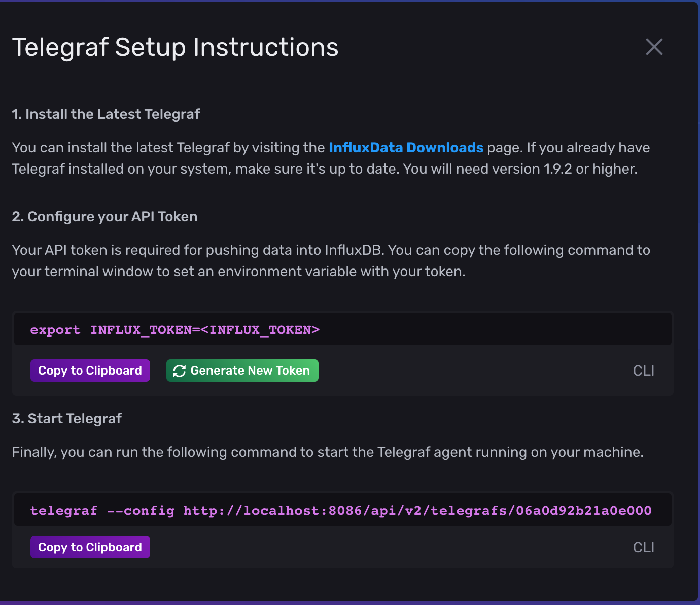Click Copy to Clipboard under the telegraf command
This screenshot has height=605, width=700.
click(90, 547)
